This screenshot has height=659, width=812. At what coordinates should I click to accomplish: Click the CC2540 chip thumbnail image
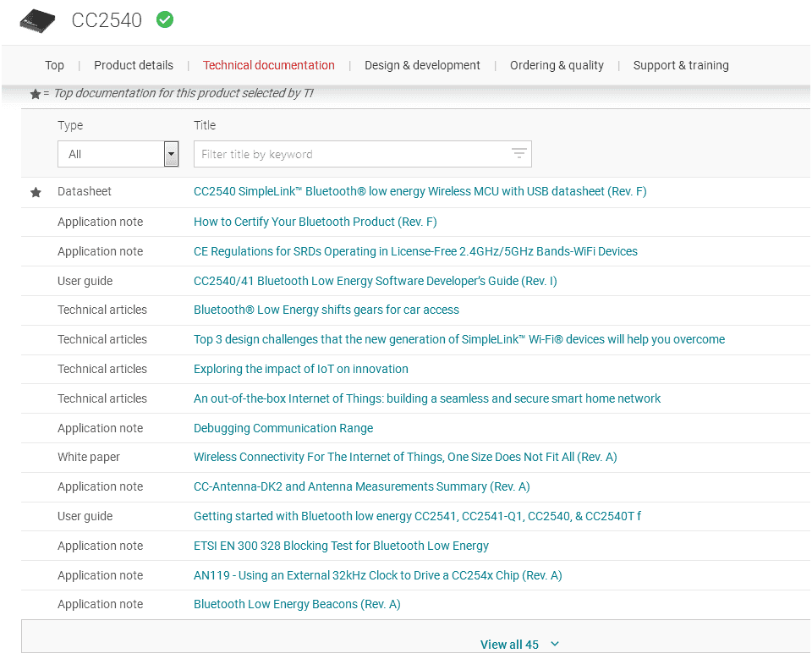[x=37, y=20]
